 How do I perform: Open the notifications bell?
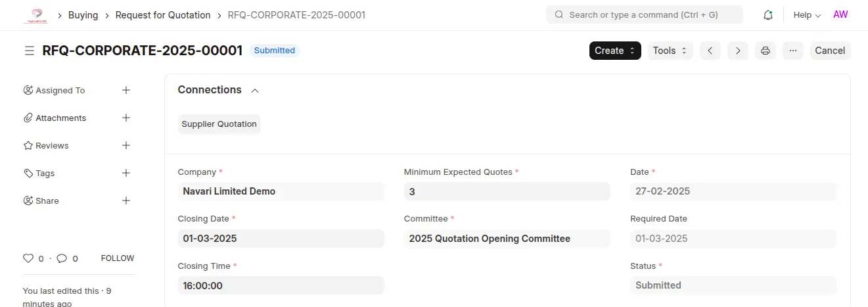[x=767, y=15]
